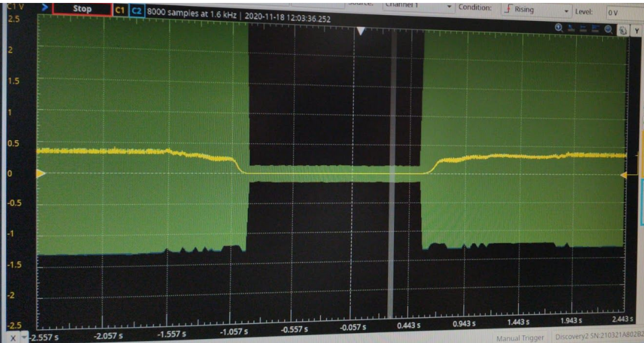
Task: Toggle channel C2 visibility
Action: 136,11
